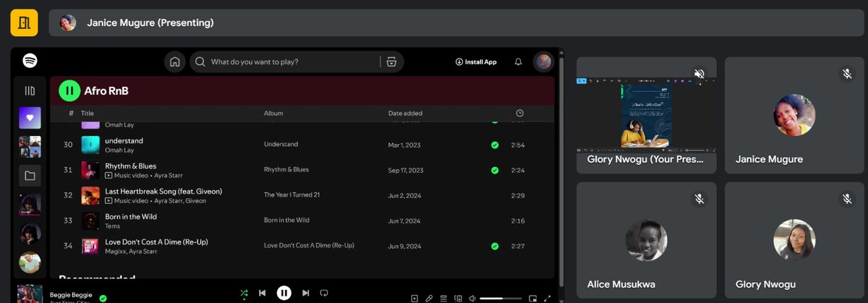This screenshot has height=303, width=868.
Task: Enter full screen player mode
Action: pos(548,298)
